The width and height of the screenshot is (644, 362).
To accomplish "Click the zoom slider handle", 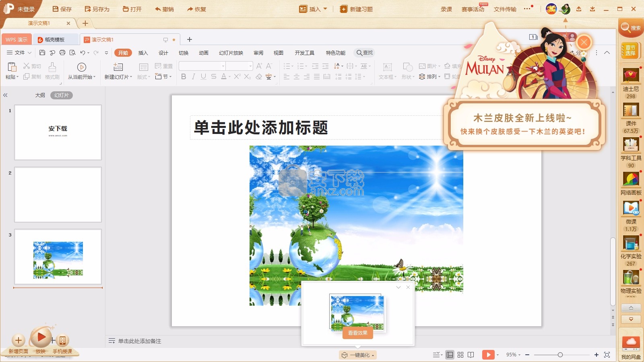I will coord(560,355).
